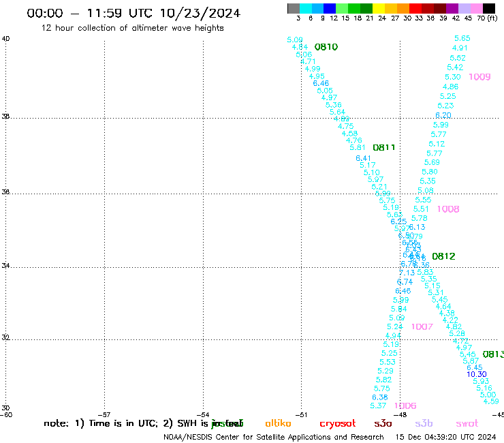Select the pink swot label 1007
Image resolution: width=504 pixels, height=443 pixels.
[422, 327]
